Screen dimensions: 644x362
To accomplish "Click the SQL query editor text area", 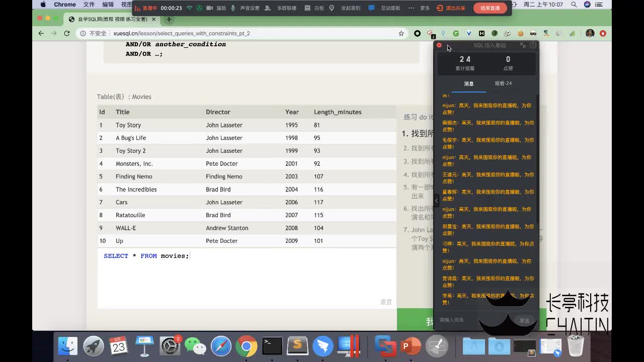I will [x=247, y=278].
